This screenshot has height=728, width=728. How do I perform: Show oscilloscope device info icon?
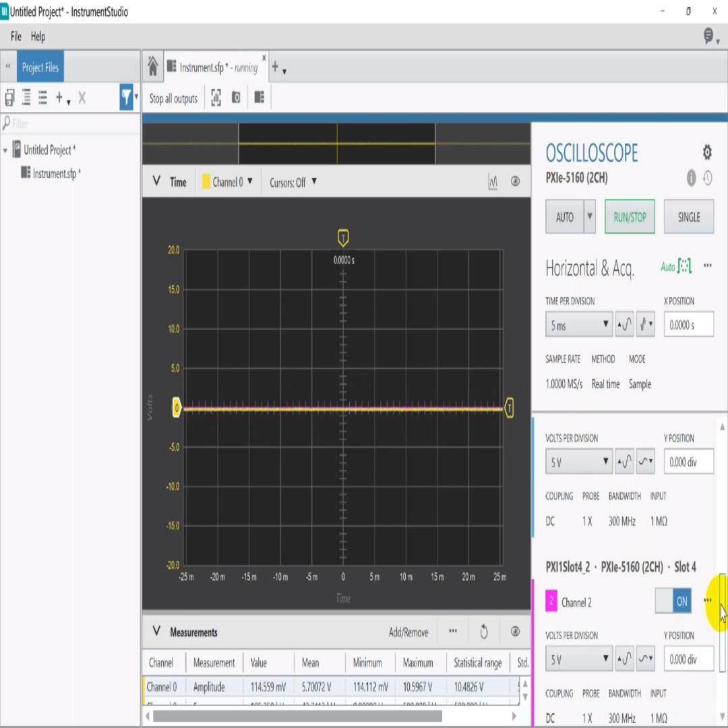pos(691,178)
